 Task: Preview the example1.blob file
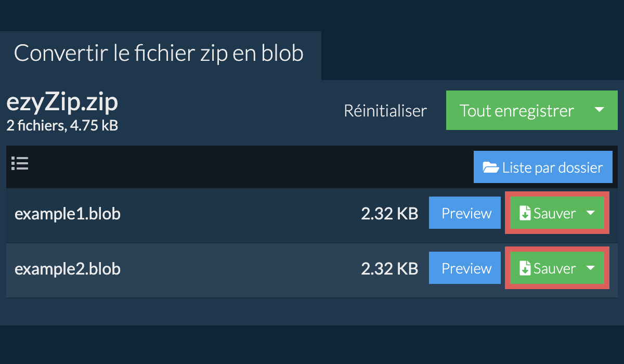[466, 213]
